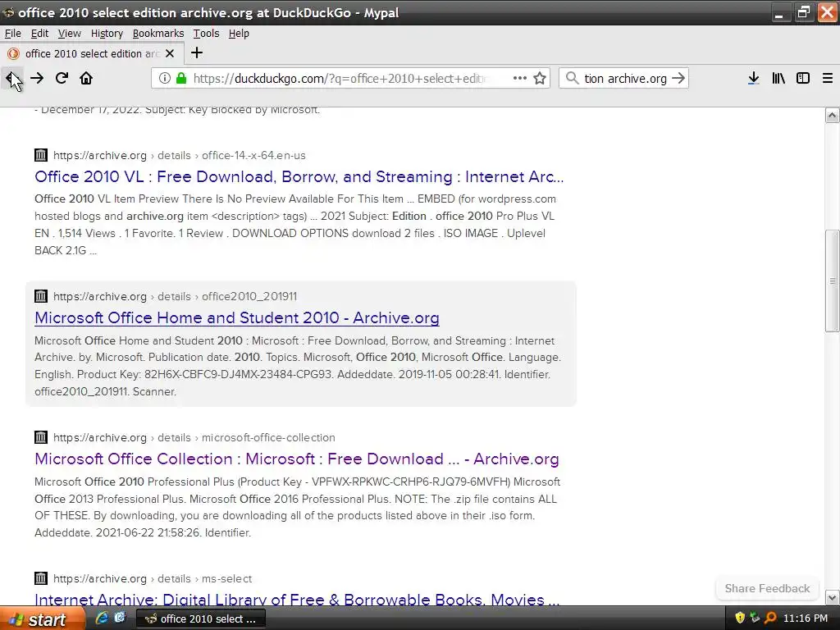
Task: Click archive.org favicon of microsoft-office-collection result
Action: click(x=41, y=437)
